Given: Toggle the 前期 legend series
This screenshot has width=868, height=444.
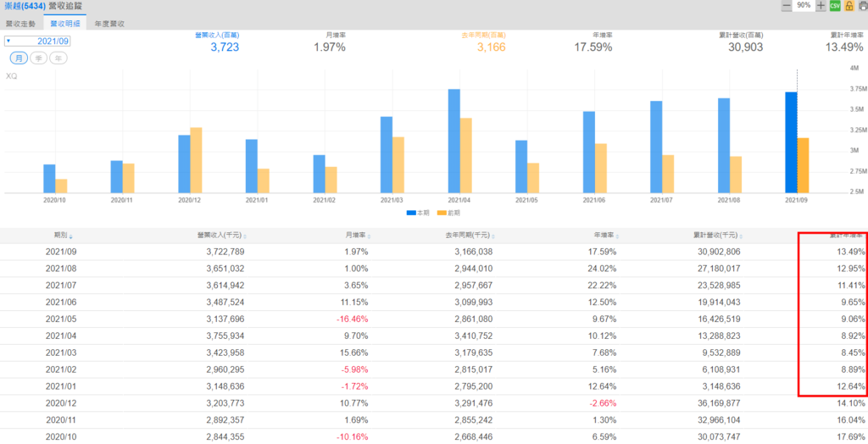Looking at the screenshot, I should tap(448, 213).
